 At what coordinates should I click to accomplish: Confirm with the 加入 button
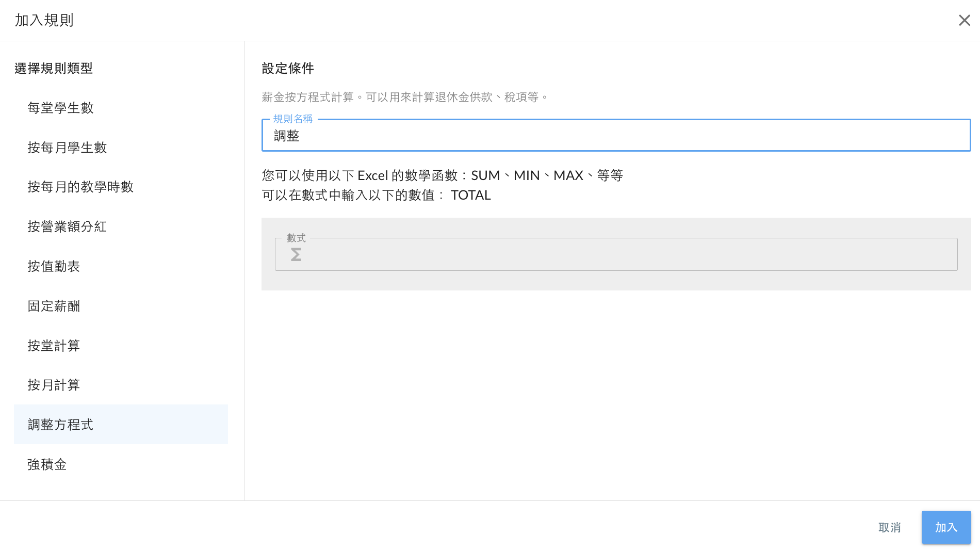tap(946, 527)
